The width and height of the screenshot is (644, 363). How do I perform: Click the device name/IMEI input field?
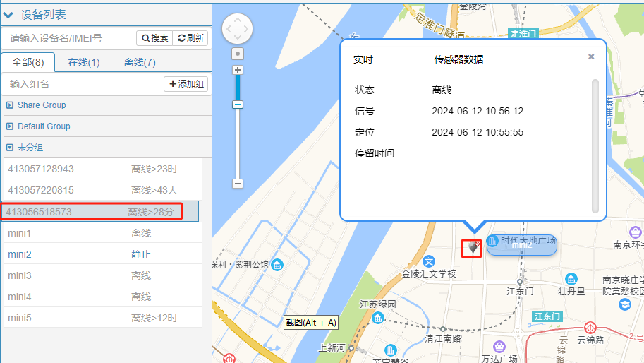click(x=69, y=38)
